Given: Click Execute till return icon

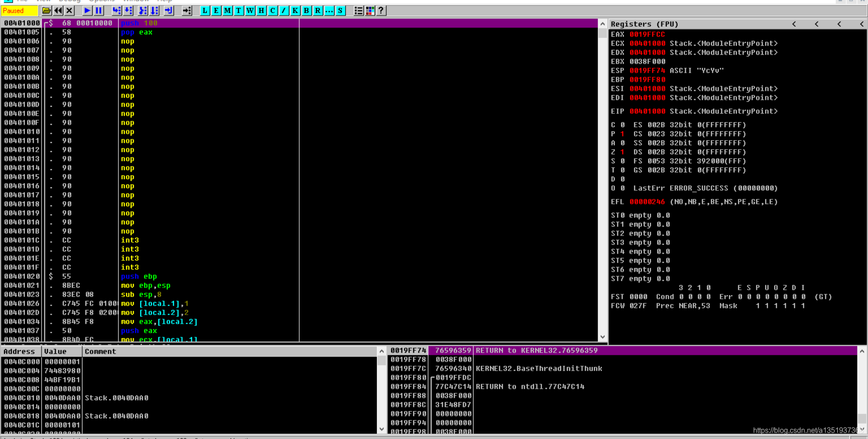Looking at the screenshot, I should click(x=169, y=10).
